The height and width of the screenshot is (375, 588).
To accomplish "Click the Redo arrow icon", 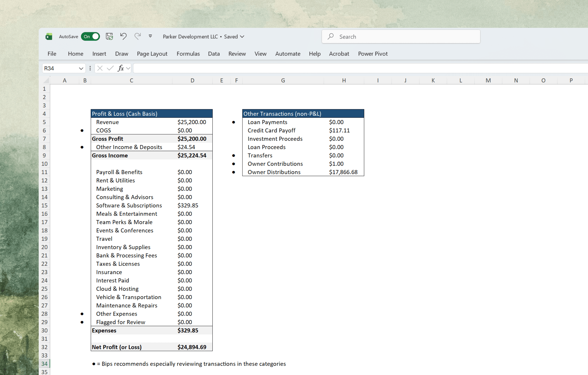I will click(137, 37).
